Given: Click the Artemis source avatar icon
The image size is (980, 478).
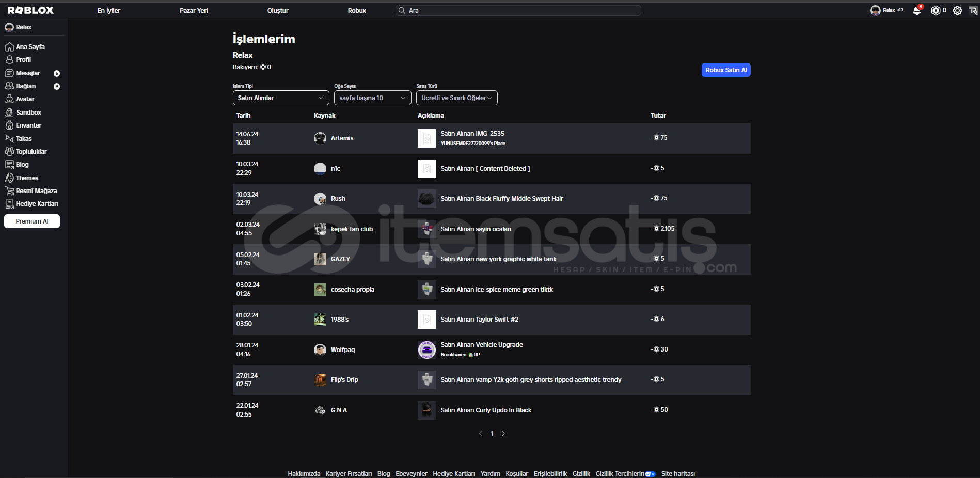Looking at the screenshot, I should pyautogui.click(x=320, y=138).
